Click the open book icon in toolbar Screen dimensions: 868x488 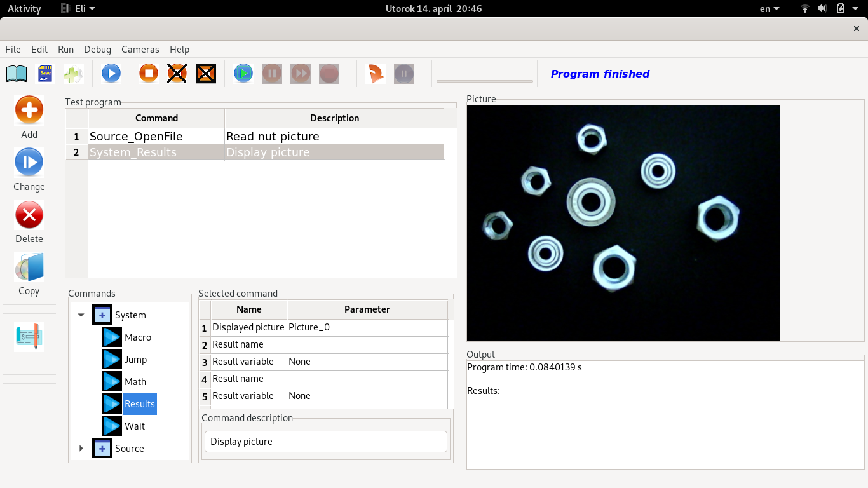click(x=17, y=74)
